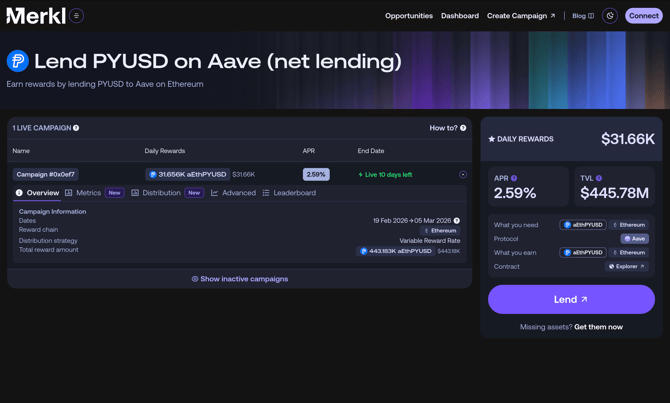Toggle the dark/light theme button
Screen dimensions: 670x403
click(610, 16)
